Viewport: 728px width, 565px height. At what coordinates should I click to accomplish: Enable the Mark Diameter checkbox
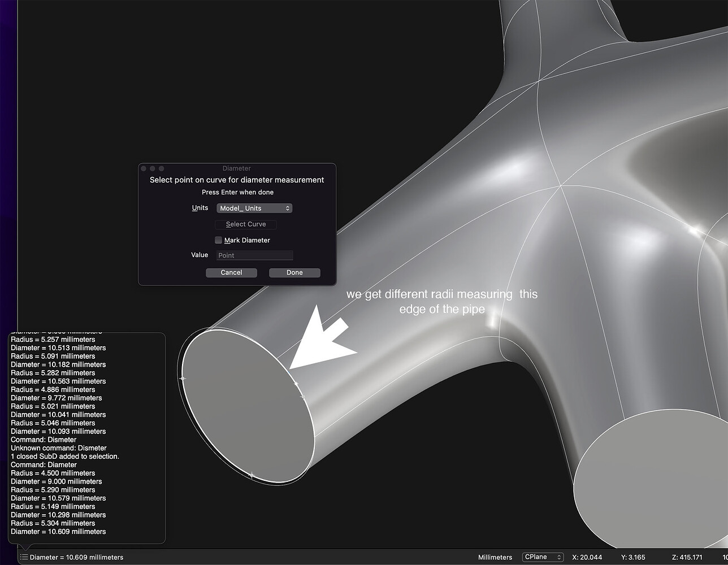click(x=218, y=240)
